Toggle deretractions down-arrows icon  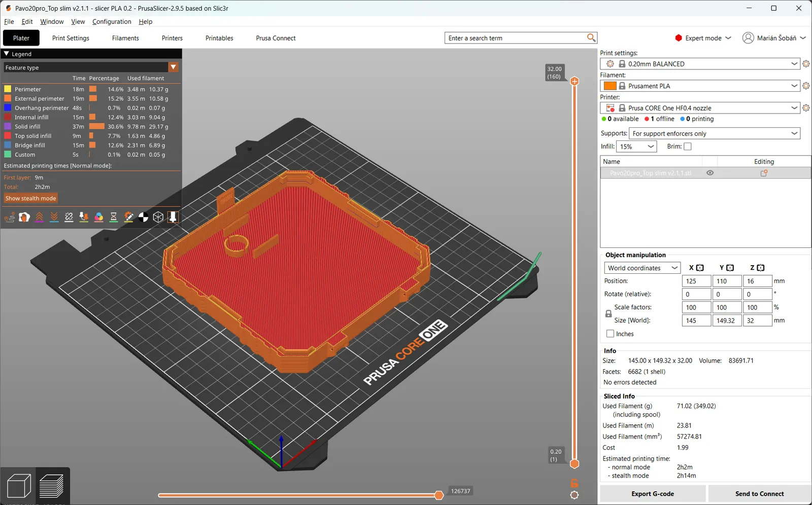point(54,218)
